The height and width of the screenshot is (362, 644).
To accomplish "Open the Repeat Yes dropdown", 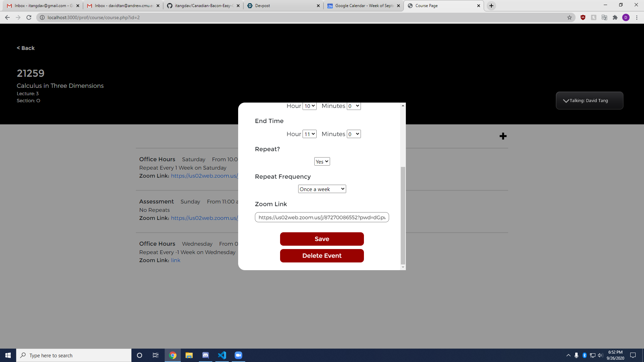I will coord(322,162).
